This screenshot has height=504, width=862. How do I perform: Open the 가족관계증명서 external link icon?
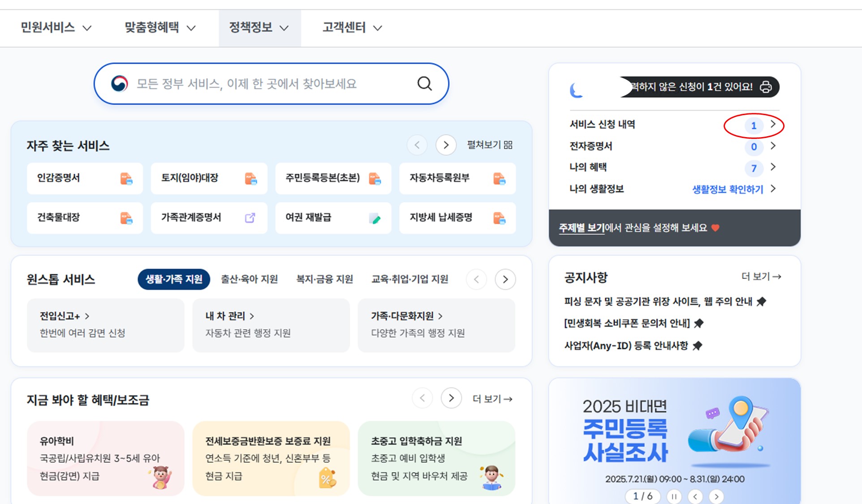(250, 218)
